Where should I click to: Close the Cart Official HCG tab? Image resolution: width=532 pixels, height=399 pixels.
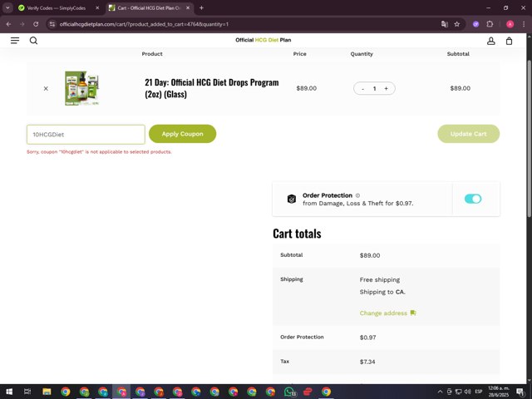188,7
